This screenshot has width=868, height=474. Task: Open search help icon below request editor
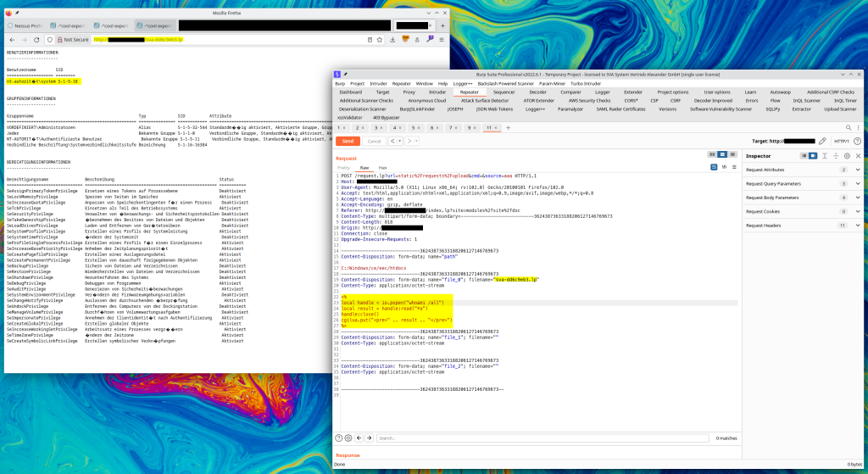[x=339, y=438]
